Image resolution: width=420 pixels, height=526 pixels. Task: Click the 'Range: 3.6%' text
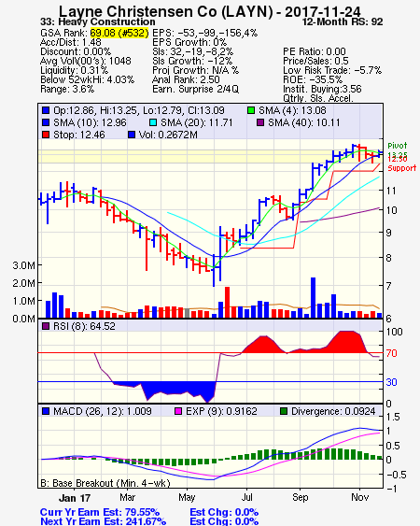point(67,90)
